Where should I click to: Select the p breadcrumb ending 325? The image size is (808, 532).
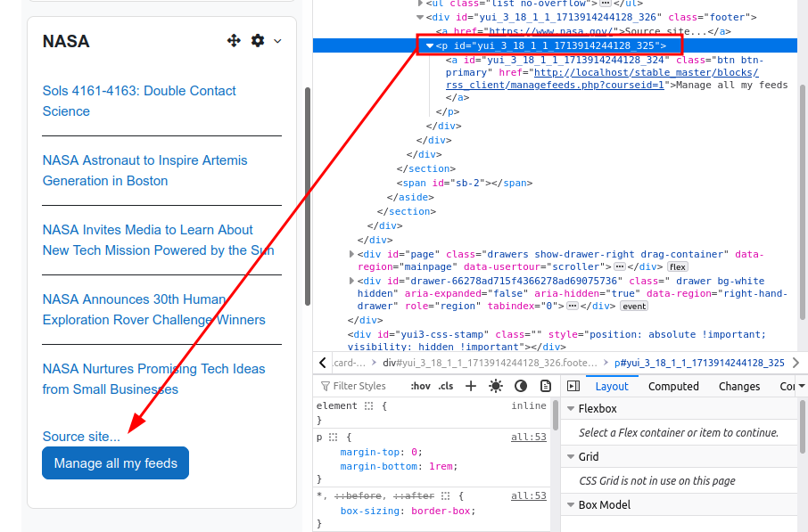tap(699, 363)
